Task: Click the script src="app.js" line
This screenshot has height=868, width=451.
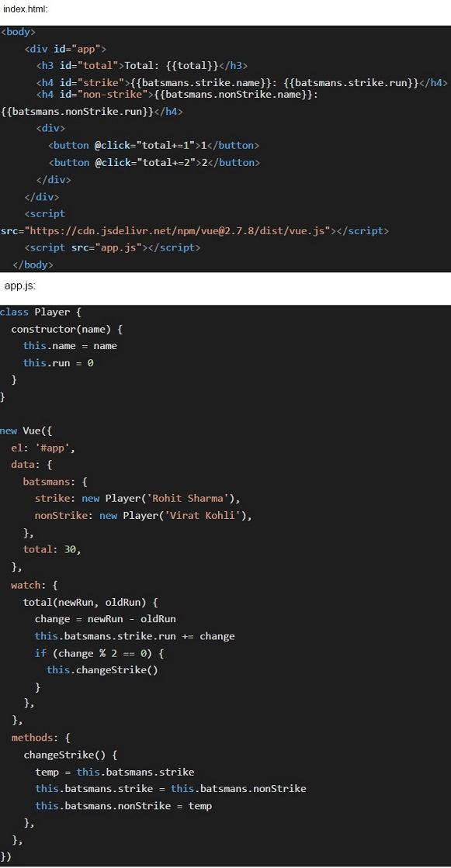Action: click(113, 247)
